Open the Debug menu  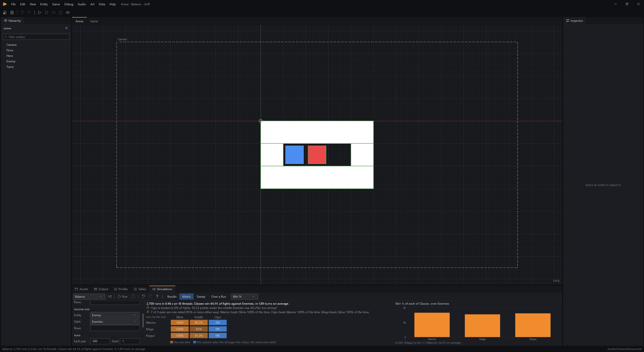[x=69, y=4]
